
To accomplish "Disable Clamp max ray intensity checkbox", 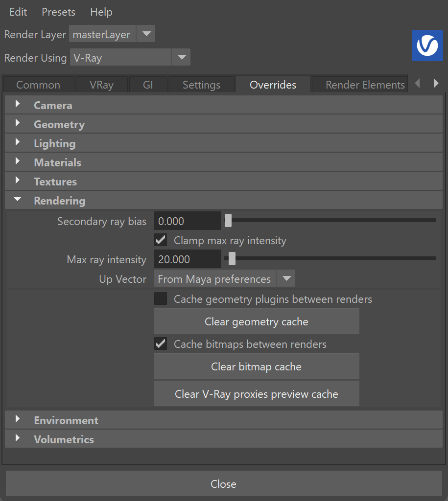I will click(161, 240).
